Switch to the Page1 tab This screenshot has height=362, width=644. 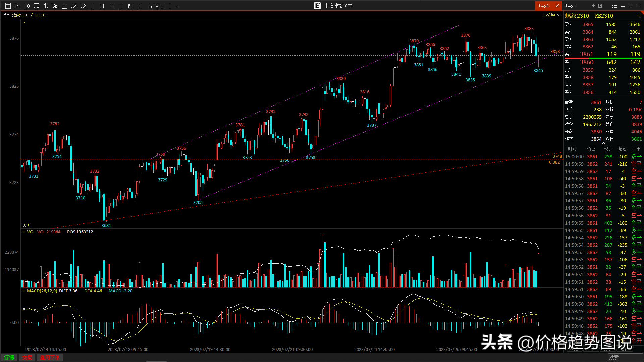(x=570, y=6)
